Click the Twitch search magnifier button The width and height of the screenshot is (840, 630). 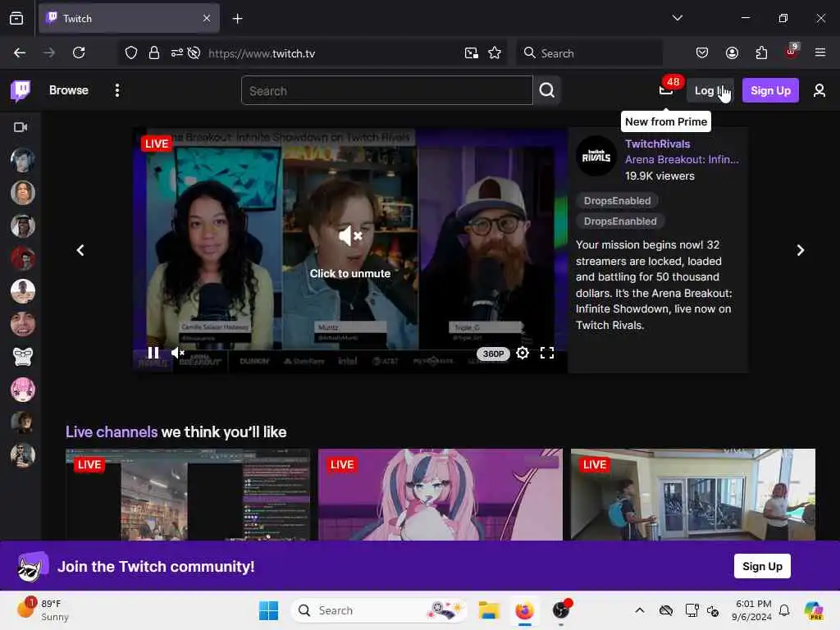click(547, 90)
